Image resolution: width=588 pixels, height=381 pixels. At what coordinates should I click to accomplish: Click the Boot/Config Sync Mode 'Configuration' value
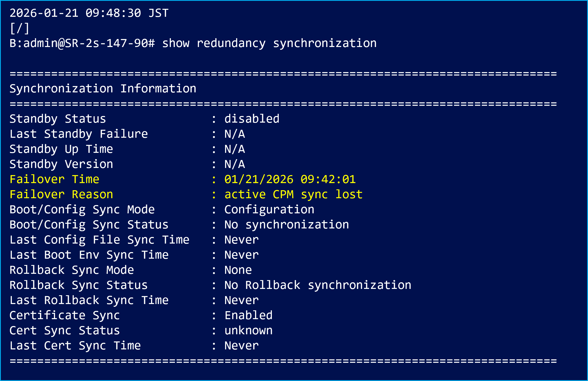point(269,209)
